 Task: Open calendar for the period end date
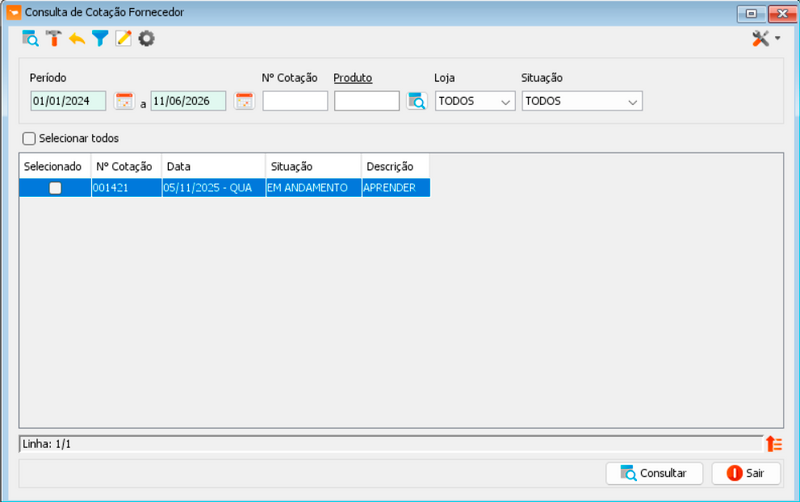click(244, 101)
